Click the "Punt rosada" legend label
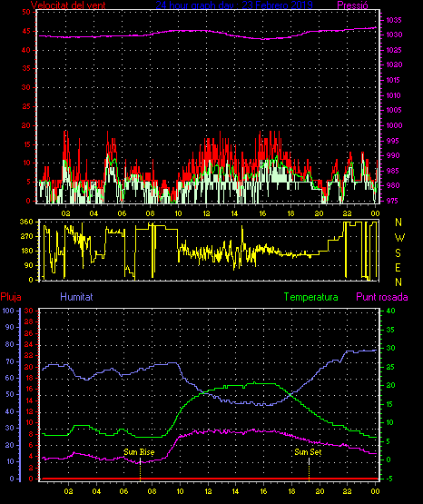The height and width of the screenshot is (504, 423). click(x=382, y=297)
